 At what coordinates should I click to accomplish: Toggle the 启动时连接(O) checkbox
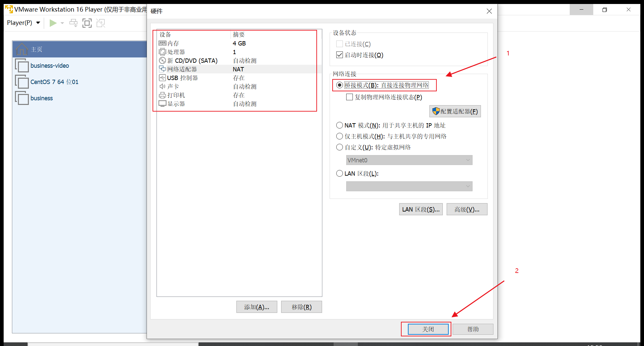pyautogui.click(x=339, y=55)
